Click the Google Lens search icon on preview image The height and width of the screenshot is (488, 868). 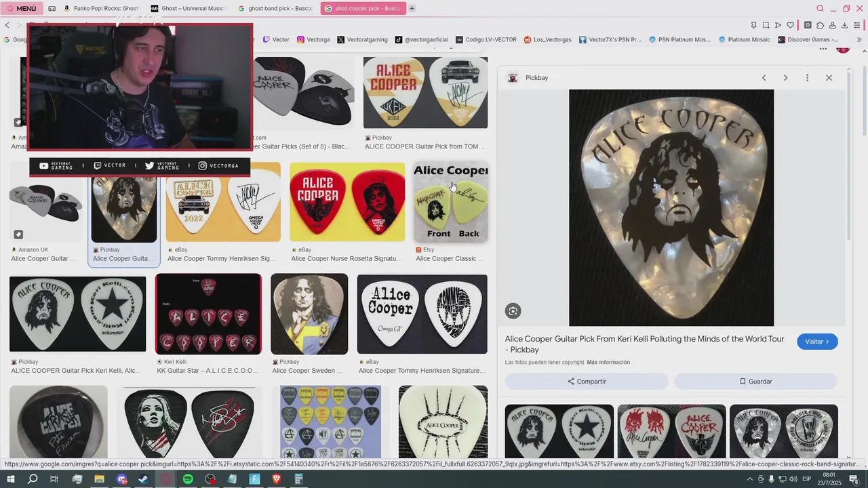click(513, 311)
